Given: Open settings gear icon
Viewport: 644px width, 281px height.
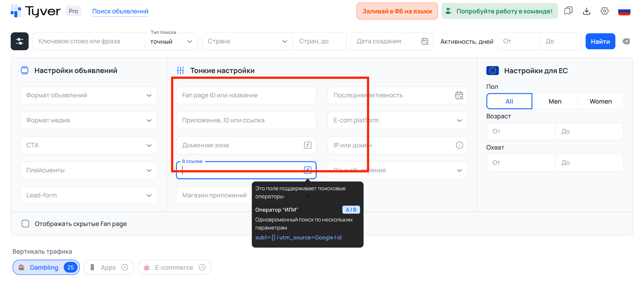Looking at the screenshot, I should 604,11.
